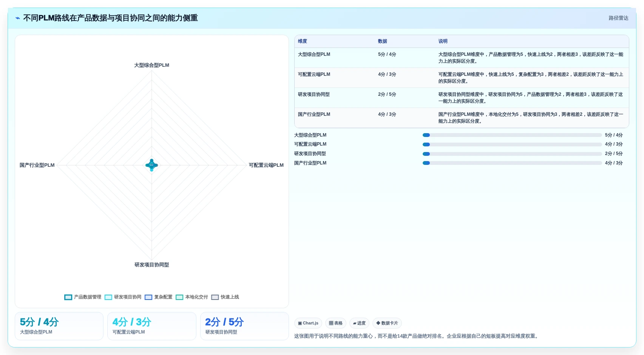Viewport: 644px width, 355px height.
Task: Click description text for 研发项目协同型 row
Action: [x=531, y=98]
